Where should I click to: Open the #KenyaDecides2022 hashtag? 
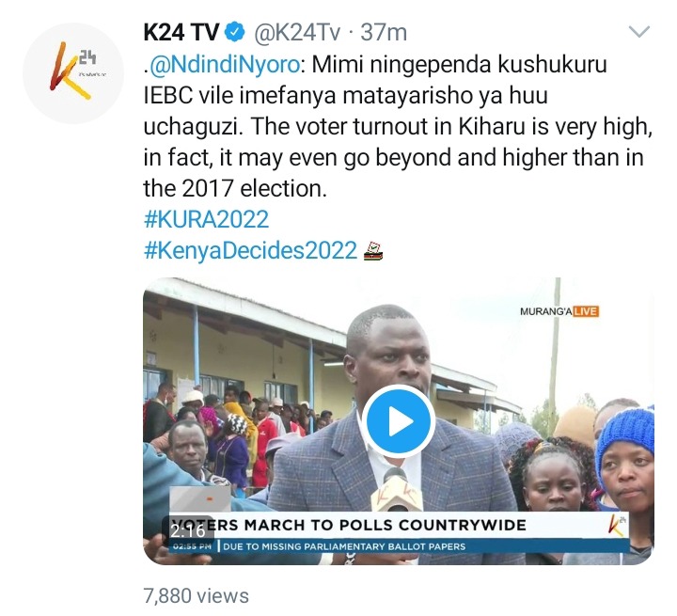click(x=251, y=250)
